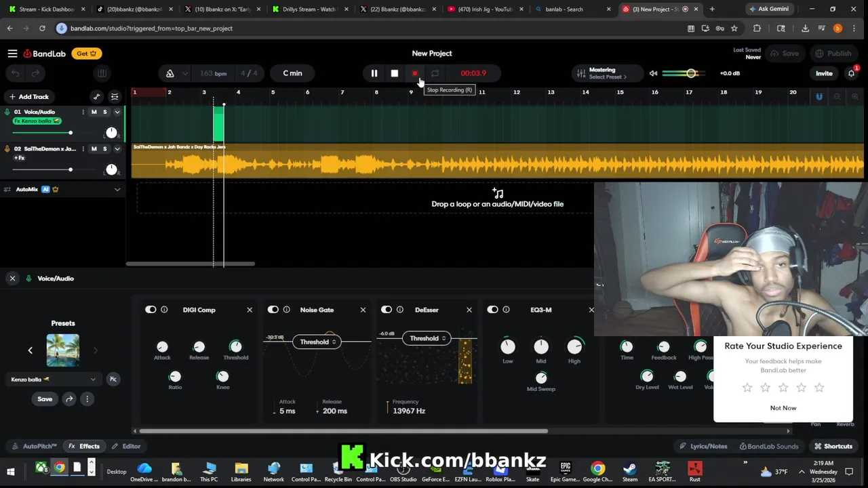
Task: Undo the last action
Action: [15, 73]
